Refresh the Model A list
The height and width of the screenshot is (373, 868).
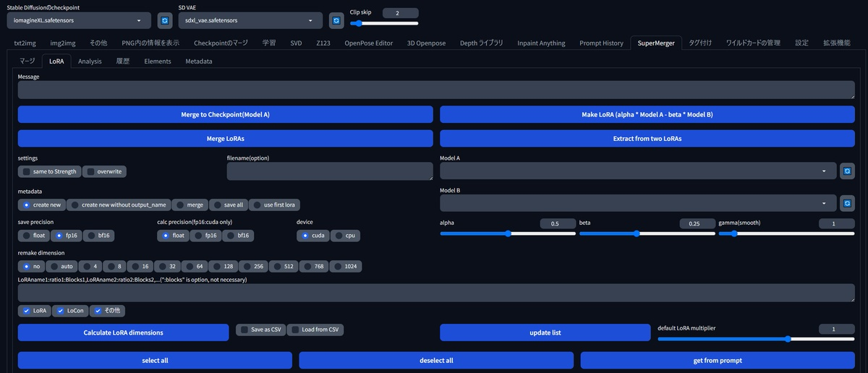tap(848, 171)
